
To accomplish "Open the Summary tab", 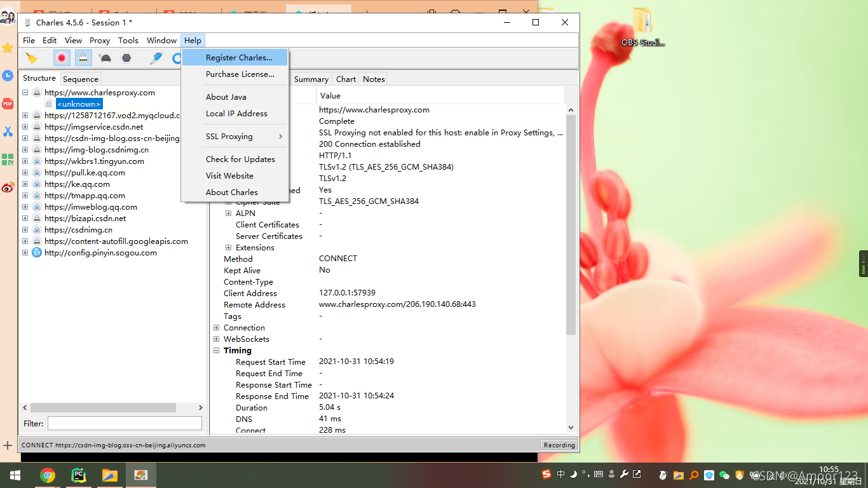I will click(x=311, y=79).
